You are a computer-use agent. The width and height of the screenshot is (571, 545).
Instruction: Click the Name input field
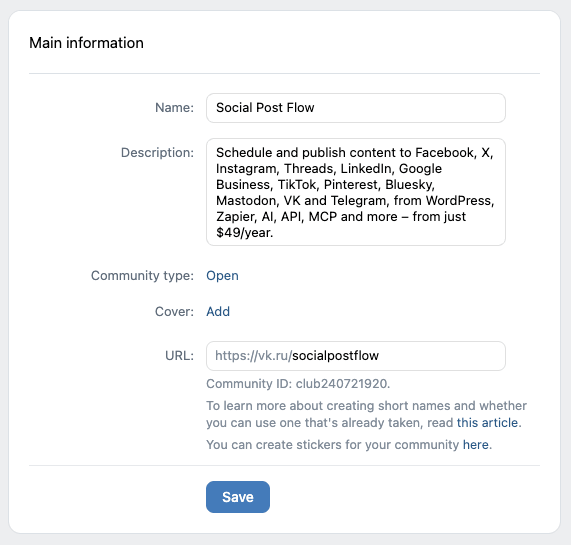click(356, 108)
